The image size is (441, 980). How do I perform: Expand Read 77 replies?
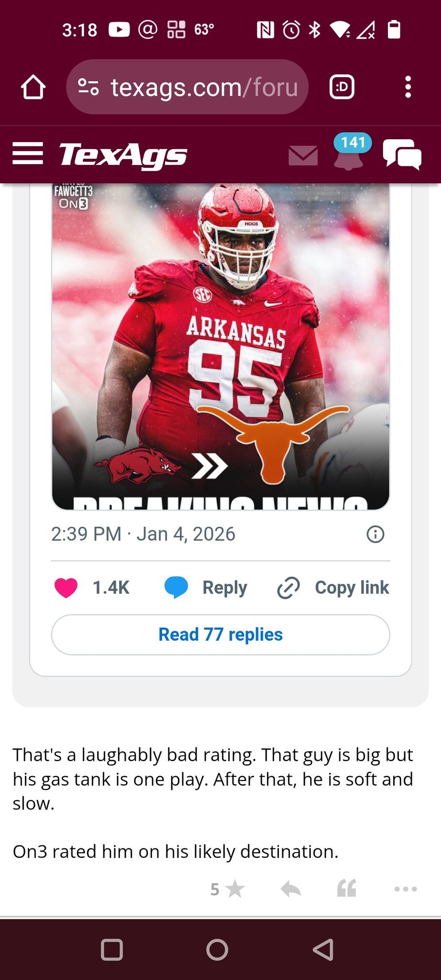tap(220, 635)
